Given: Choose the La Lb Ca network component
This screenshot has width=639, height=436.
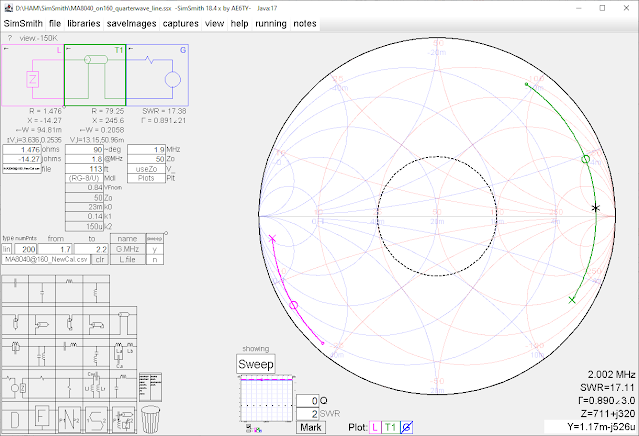Looking at the screenshot, I should [123, 352].
